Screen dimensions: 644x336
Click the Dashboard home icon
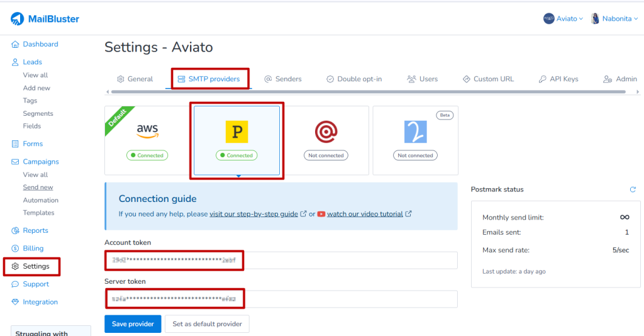point(15,44)
